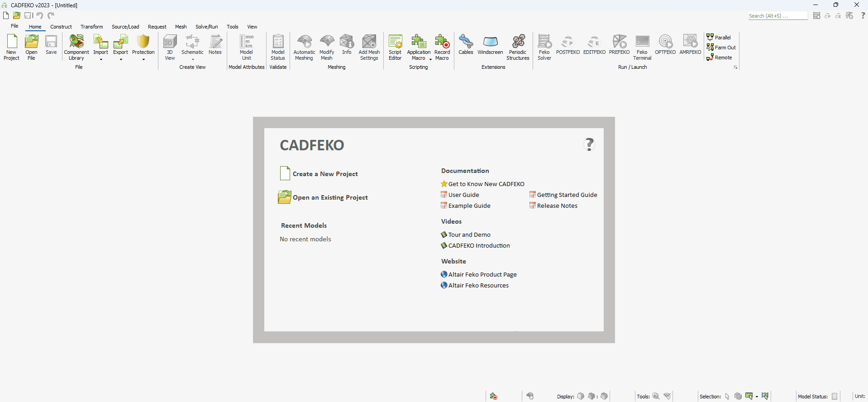Screen dimensions: 868x402
Task: Open Periodic Structures tool
Action: (x=518, y=47)
